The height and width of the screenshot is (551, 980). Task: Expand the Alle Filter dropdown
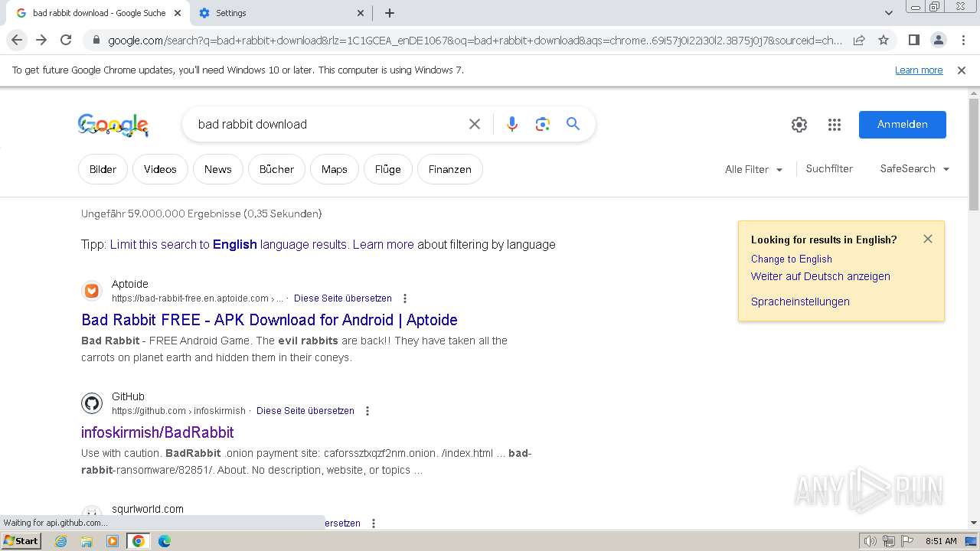[x=754, y=169]
